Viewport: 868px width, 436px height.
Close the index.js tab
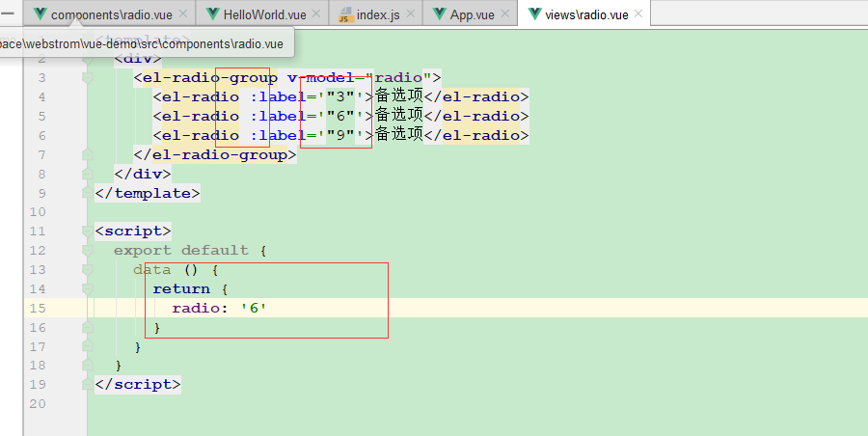pyautogui.click(x=410, y=14)
